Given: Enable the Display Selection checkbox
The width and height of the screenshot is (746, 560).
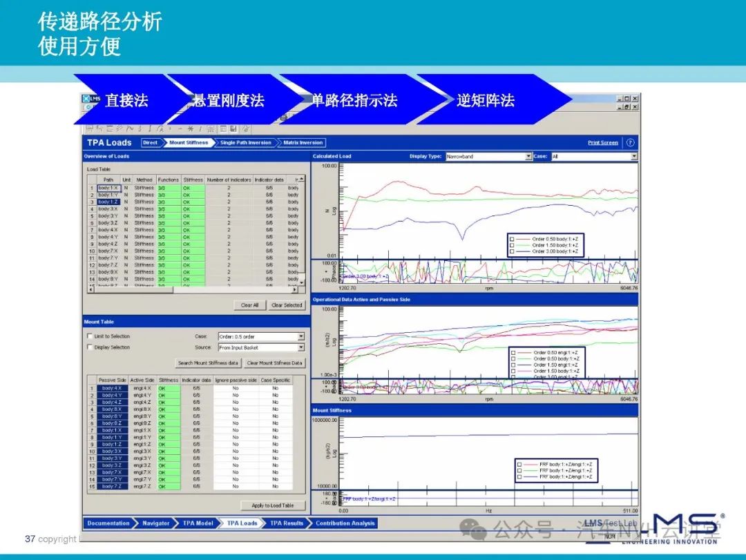Looking at the screenshot, I should coord(89,347).
